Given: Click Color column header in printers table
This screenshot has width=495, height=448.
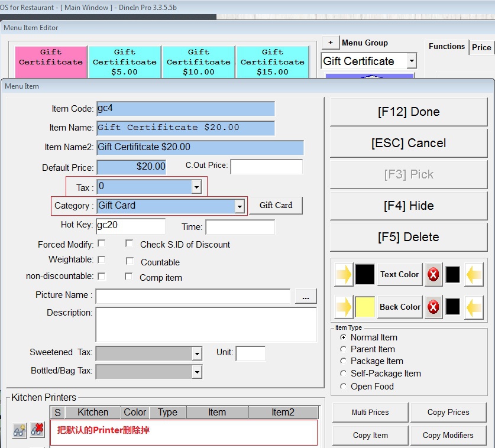Looking at the screenshot, I should coord(135,413).
